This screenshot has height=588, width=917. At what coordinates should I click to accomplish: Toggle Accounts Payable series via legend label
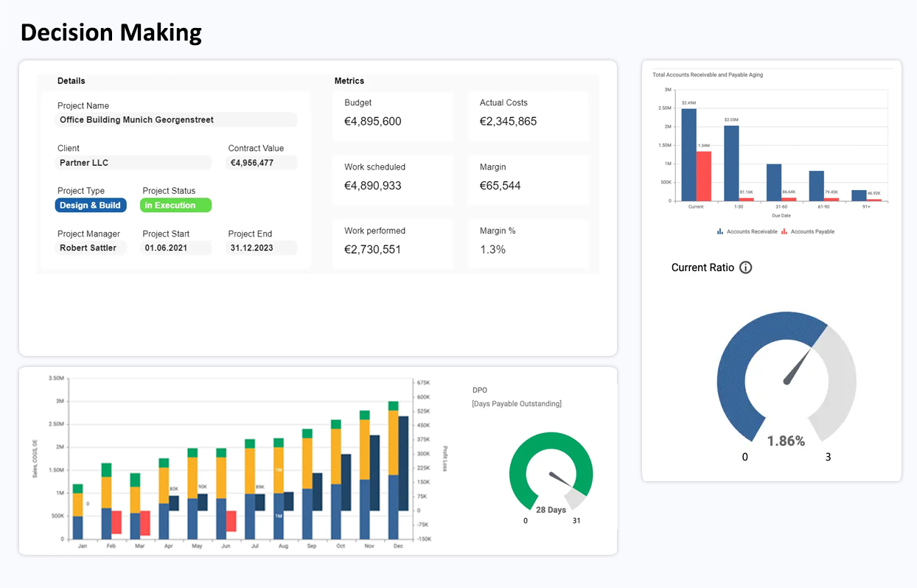tap(812, 231)
